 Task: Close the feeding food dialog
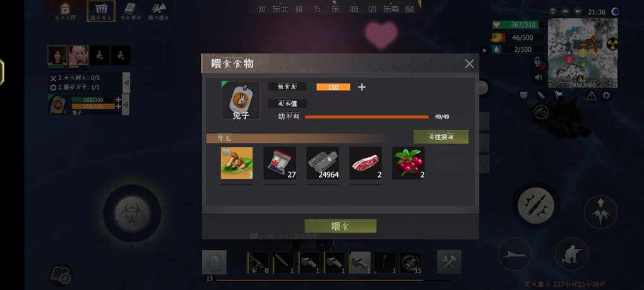pos(469,64)
